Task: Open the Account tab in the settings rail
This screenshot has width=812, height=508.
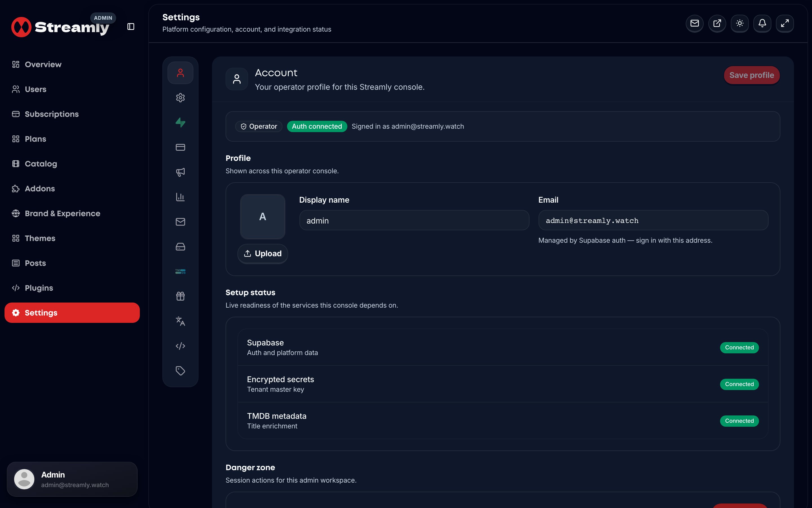Action: click(x=180, y=73)
